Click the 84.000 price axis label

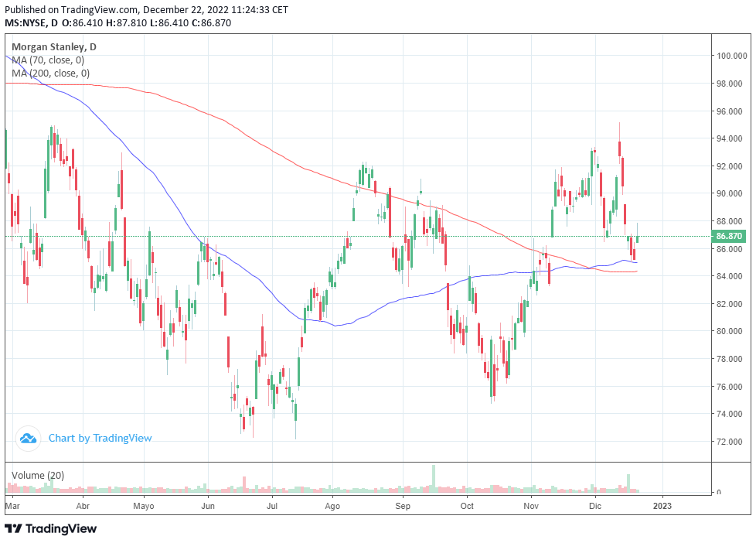[x=730, y=276]
